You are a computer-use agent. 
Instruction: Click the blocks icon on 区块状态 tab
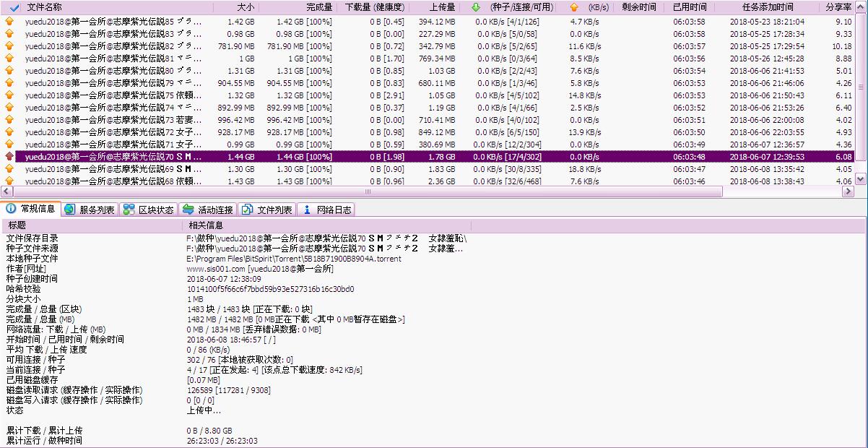[129, 210]
